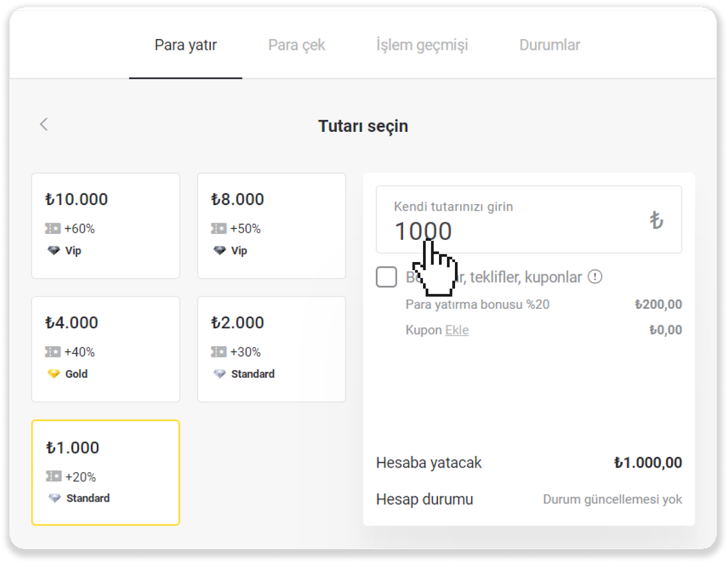Screen dimensions: 728x563
Task: Click the Gold status label
Action: coord(76,374)
